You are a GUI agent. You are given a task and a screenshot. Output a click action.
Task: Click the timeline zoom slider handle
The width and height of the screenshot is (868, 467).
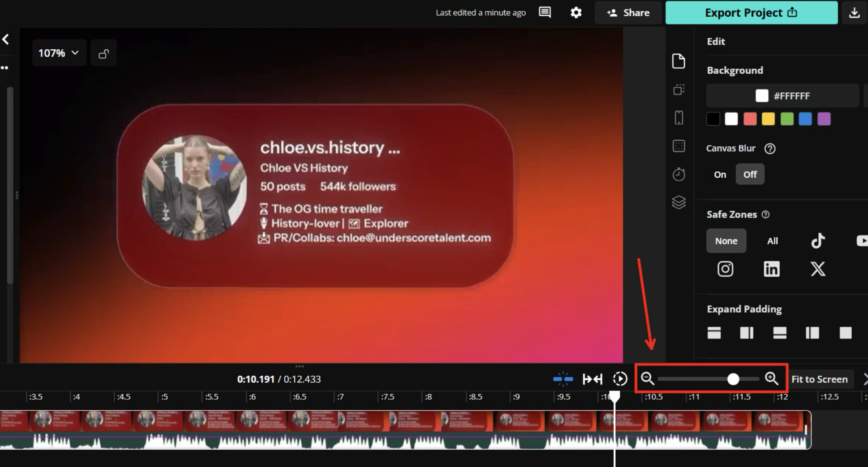pos(733,379)
